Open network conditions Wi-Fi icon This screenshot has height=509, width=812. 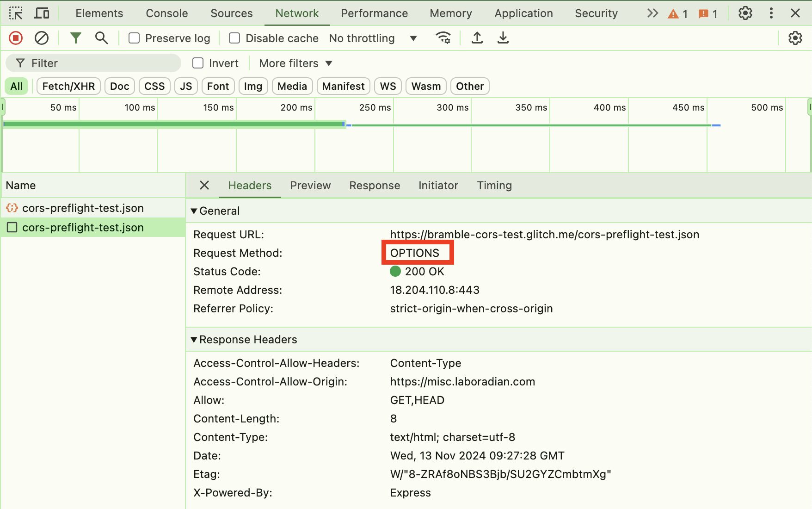coord(443,38)
